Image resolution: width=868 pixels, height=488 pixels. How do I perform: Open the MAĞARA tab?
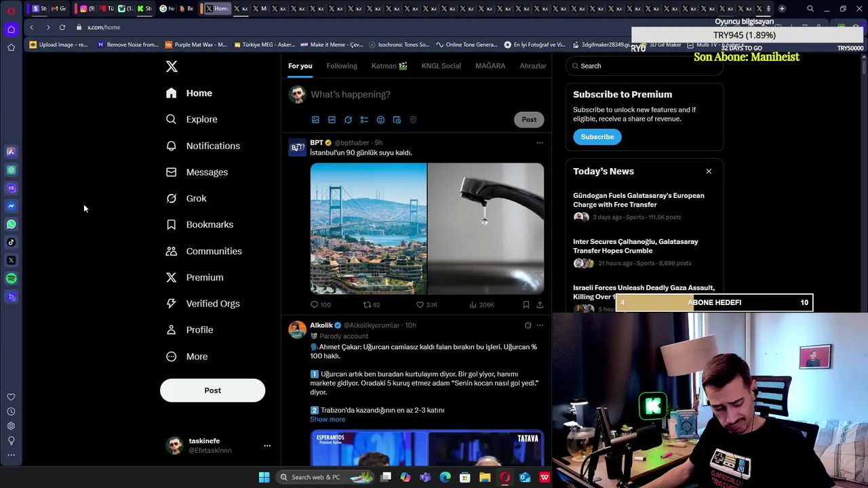pos(490,66)
